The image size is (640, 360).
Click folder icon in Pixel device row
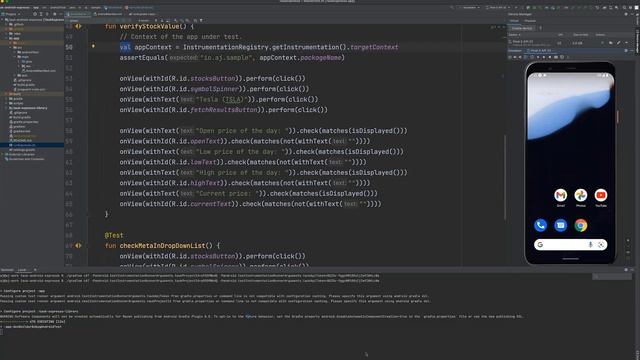(611, 42)
